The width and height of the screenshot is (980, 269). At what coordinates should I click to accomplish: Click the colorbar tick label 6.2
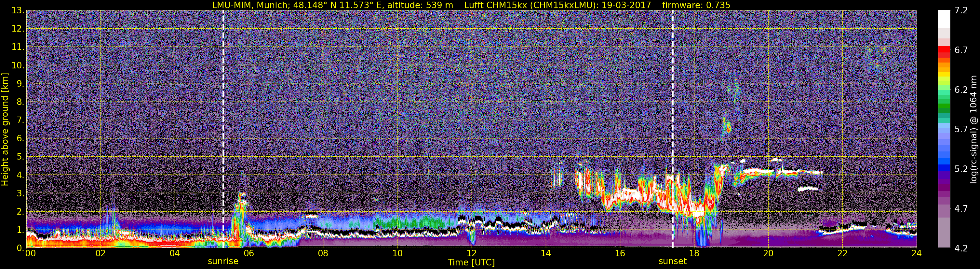961,90
